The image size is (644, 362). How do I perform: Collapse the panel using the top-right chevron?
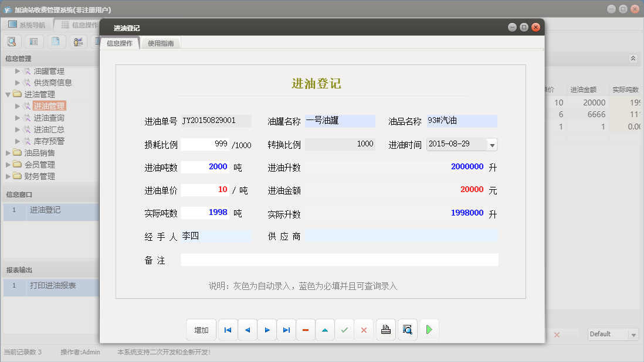tap(633, 58)
